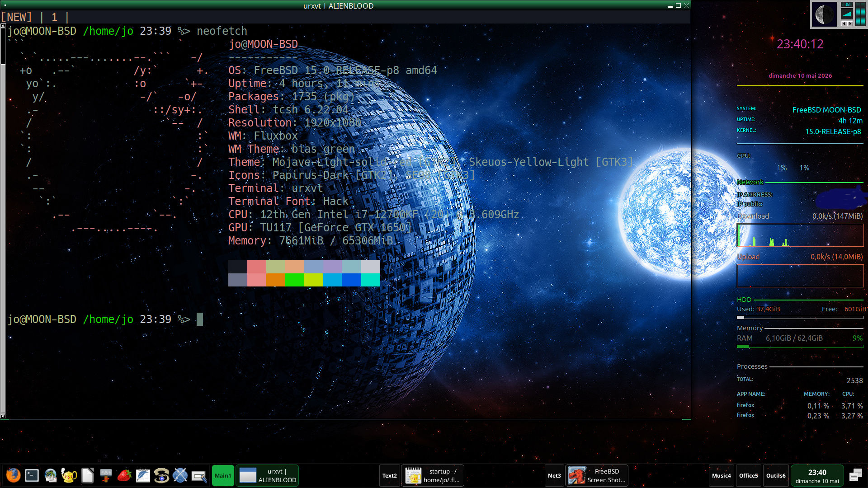Screen dimensions: 868x488
Task: Click the moon phase dock applet
Action: pyautogui.click(x=824, y=15)
